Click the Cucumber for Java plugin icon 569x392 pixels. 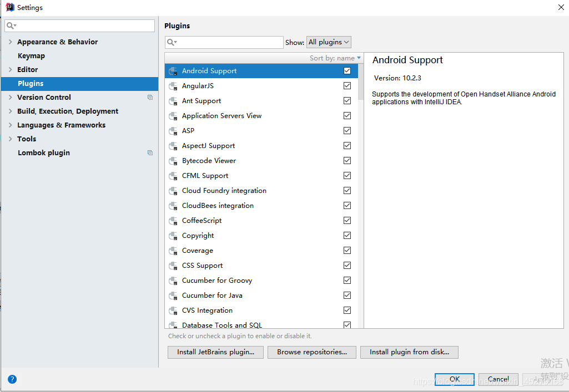(173, 296)
